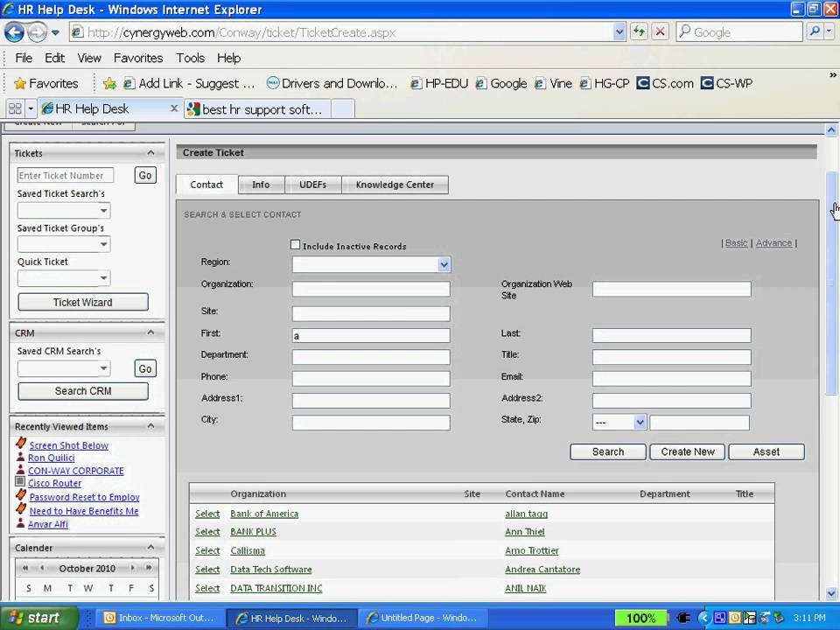Toggle Include Inactive Records checkbox
840x630 pixels.
click(x=295, y=245)
